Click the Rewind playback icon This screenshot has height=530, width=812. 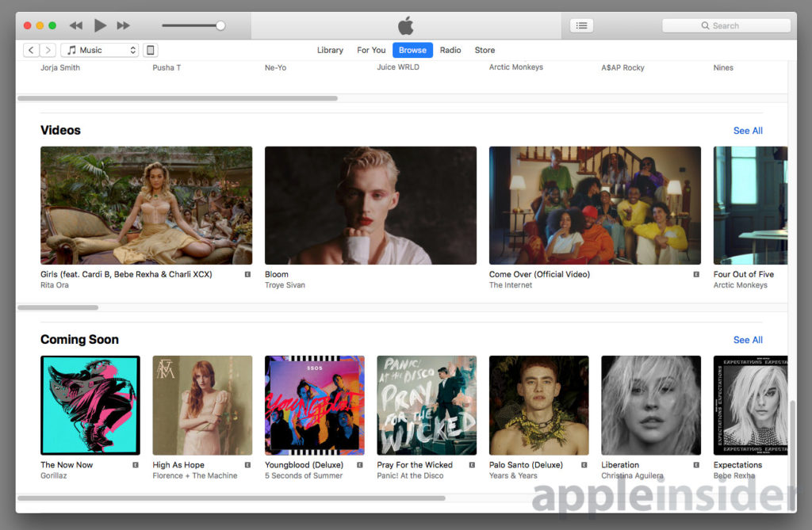75,25
